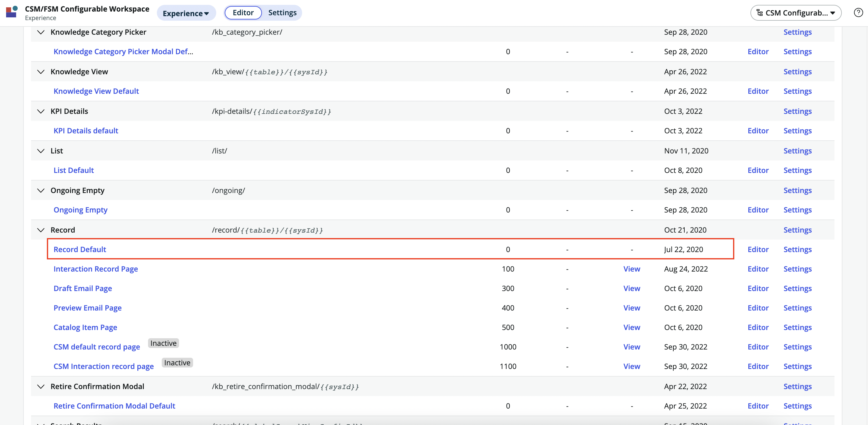Open Editor for Catalog Item Page
Viewport: 868px width, 425px height.
pos(758,327)
